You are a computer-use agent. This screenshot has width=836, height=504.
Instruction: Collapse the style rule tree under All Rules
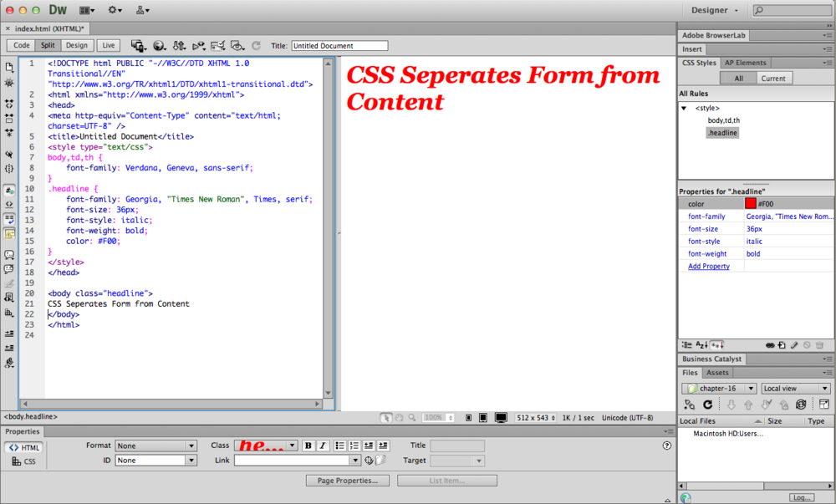(x=686, y=107)
